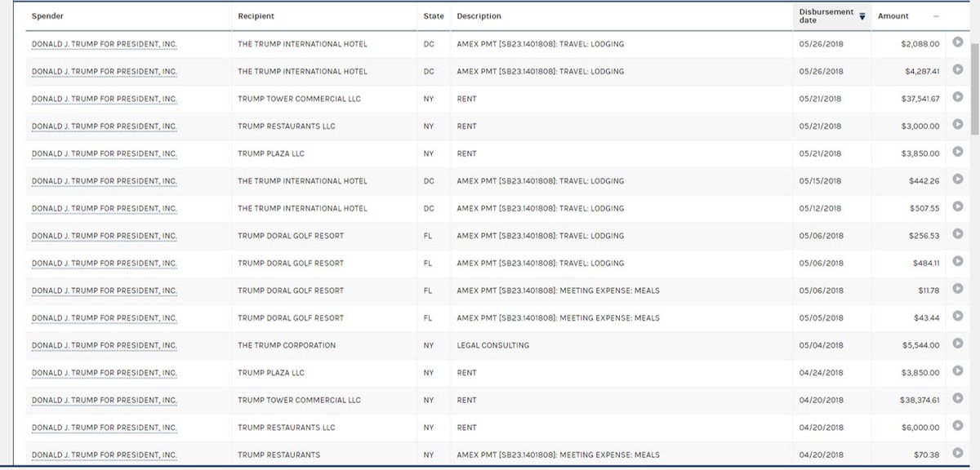Open details arrow for the $6,000.00 rent row
Screen dimensions: 980x470
pos(958,427)
